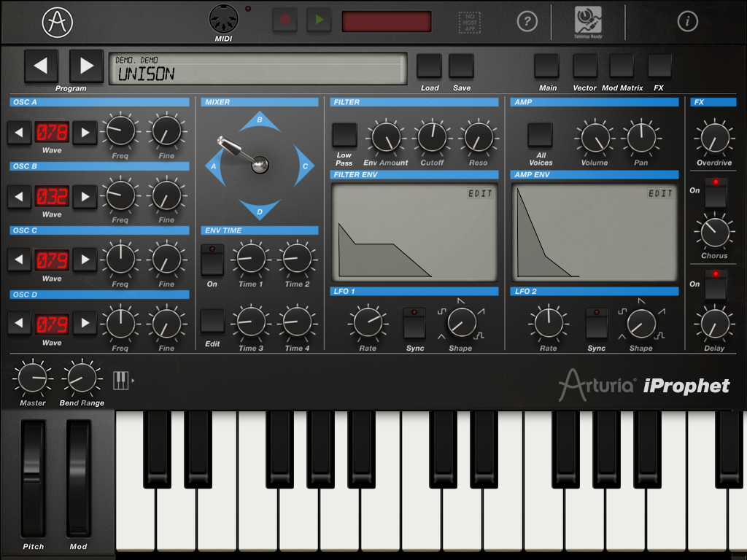Select next wave for OSC C
Image resolution: width=747 pixels, height=560 pixels.
click(x=85, y=260)
